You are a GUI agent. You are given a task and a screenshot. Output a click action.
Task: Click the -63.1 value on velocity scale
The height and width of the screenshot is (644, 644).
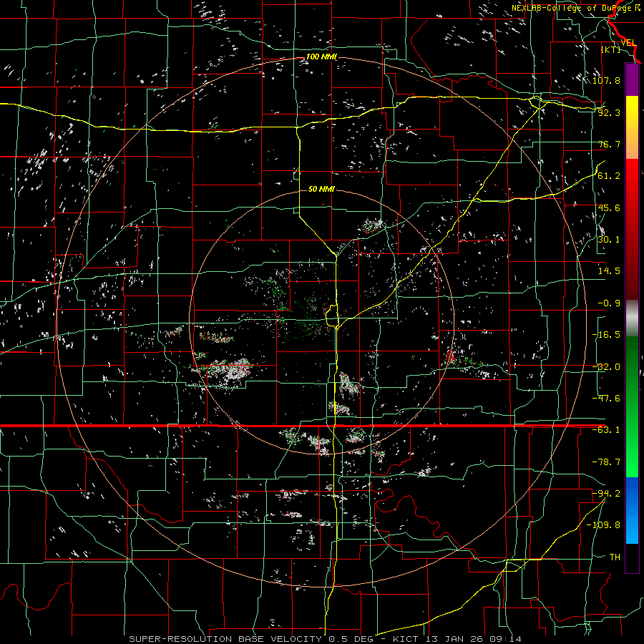pos(606,430)
